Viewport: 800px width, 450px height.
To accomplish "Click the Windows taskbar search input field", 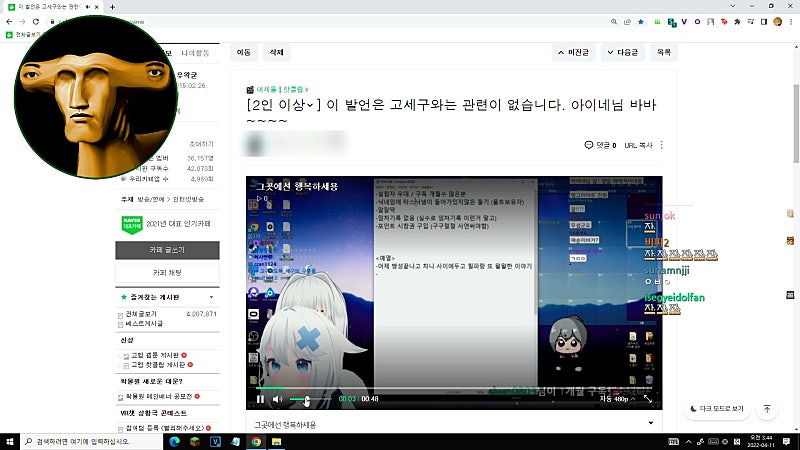I will [x=92, y=441].
